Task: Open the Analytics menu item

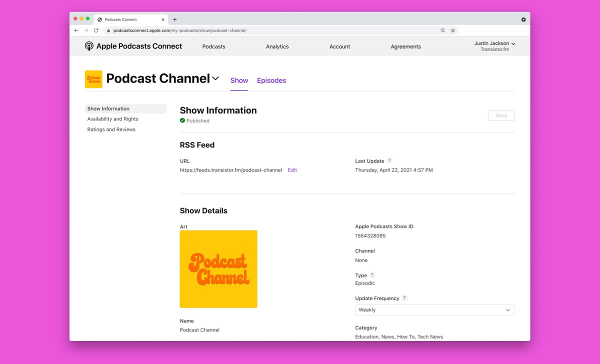Action: 277,46
